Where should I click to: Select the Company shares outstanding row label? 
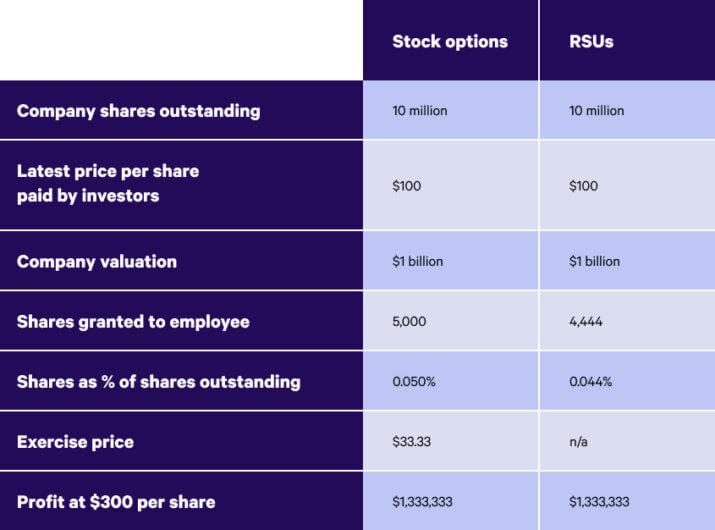pyautogui.click(x=138, y=111)
